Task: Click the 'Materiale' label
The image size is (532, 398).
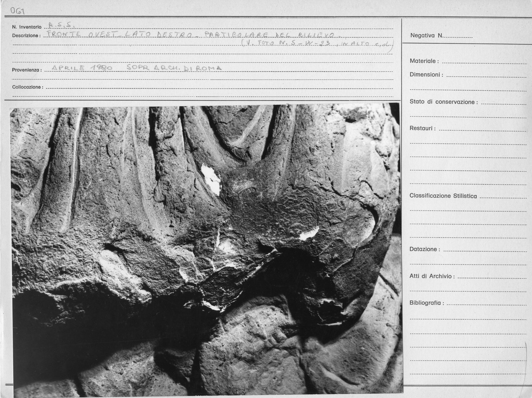Action: click(424, 61)
